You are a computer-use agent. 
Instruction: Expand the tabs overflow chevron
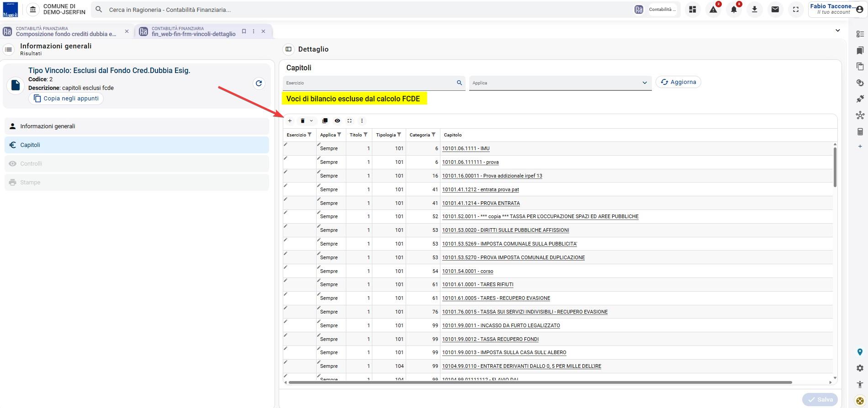837,31
